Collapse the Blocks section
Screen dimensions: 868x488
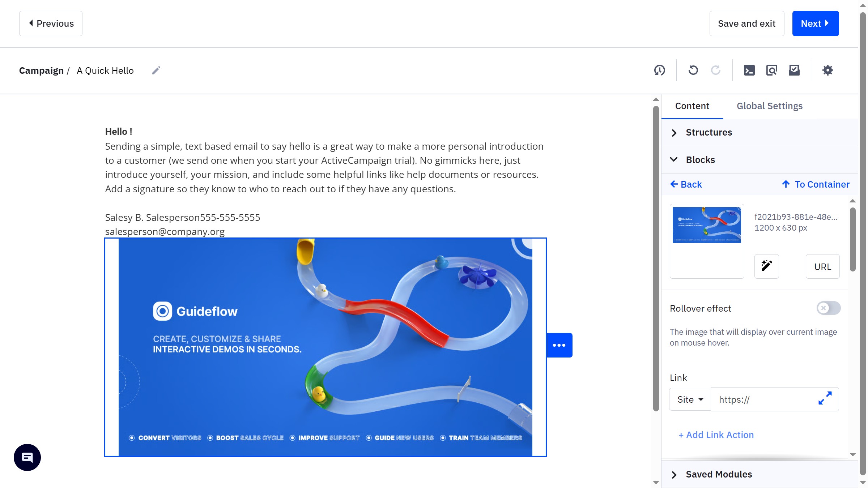[700, 160]
